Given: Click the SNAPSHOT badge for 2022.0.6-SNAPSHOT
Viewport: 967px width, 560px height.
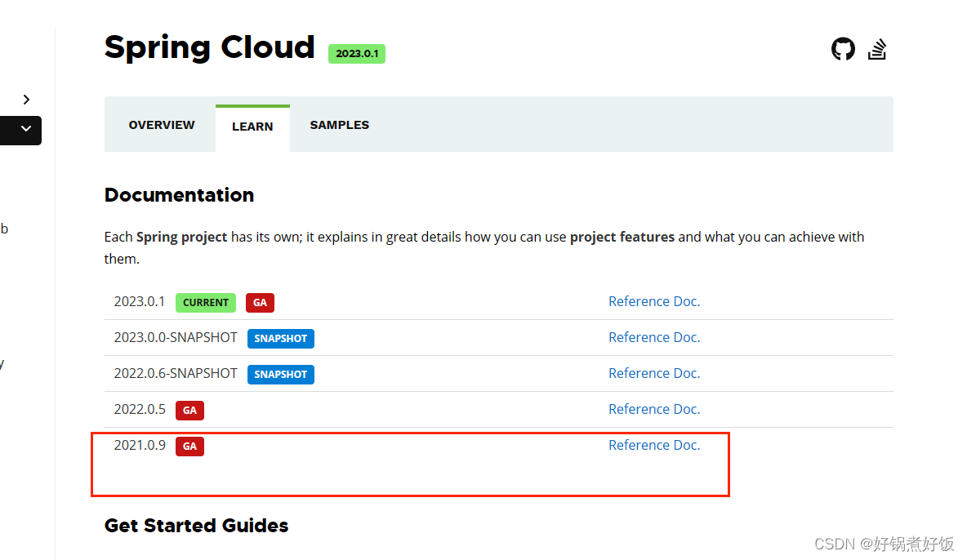Looking at the screenshot, I should (281, 374).
